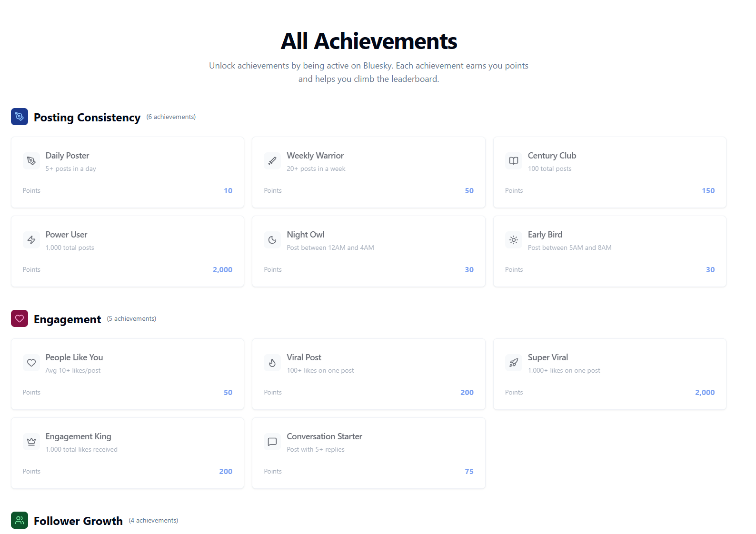Click the Points label on Conversation Starter
The height and width of the screenshot is (534, 756).
pos(273,471)
